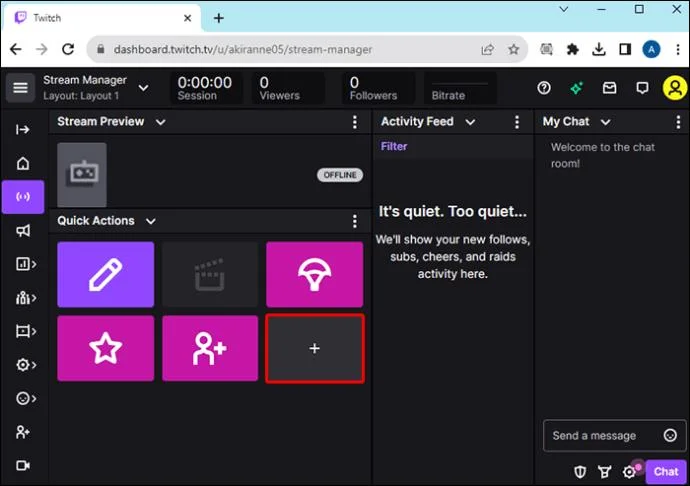Click the add-user quick action tile

[210, 348]
